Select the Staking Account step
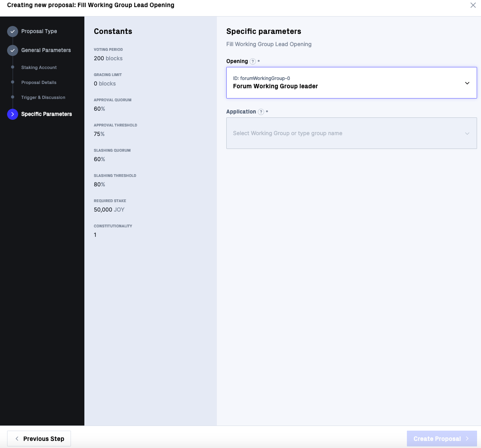This screenshot has width=481, height=448. click(x=39, y=67)
